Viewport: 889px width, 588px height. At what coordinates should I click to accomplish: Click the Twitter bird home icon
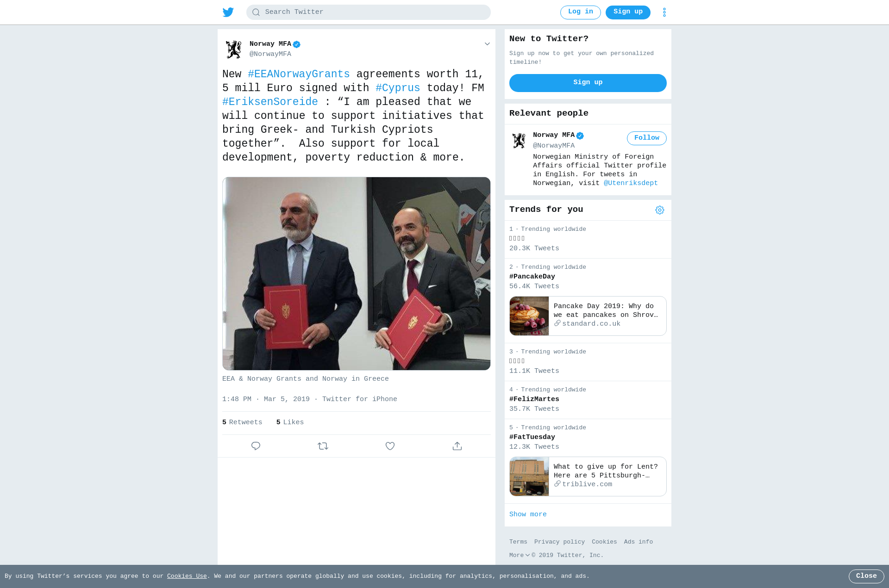coord(228,12)
